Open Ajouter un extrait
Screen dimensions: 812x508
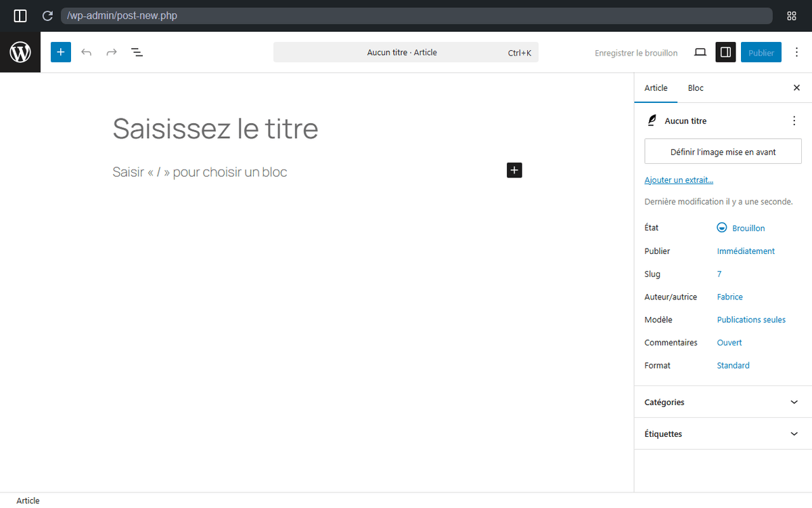pyautogui.click(x=679, y=179)
